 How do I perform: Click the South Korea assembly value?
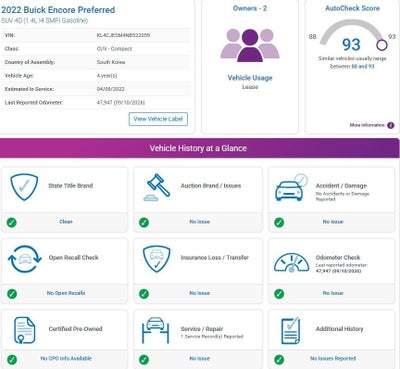[111, 62]
